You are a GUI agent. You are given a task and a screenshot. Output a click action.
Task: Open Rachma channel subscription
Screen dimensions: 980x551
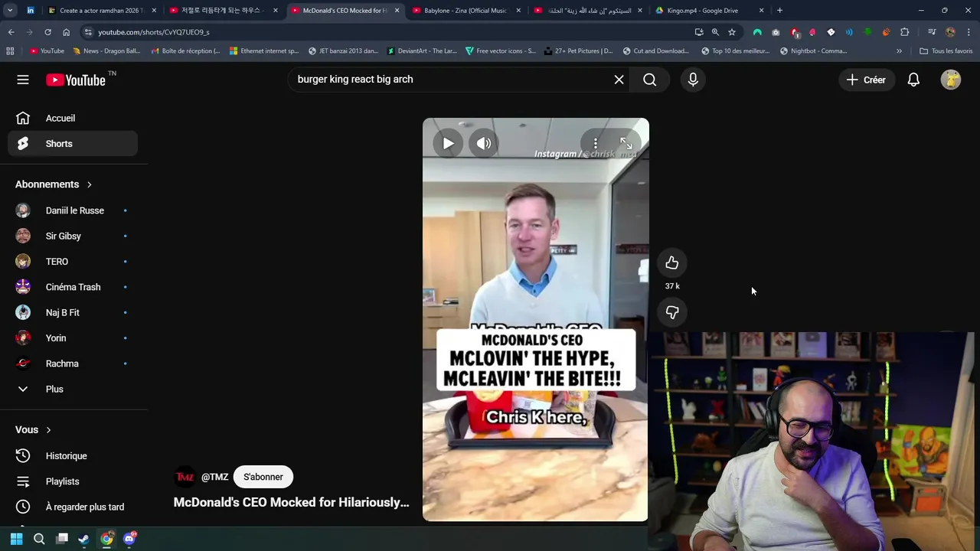pyautogui.click(x=73, y=364)
